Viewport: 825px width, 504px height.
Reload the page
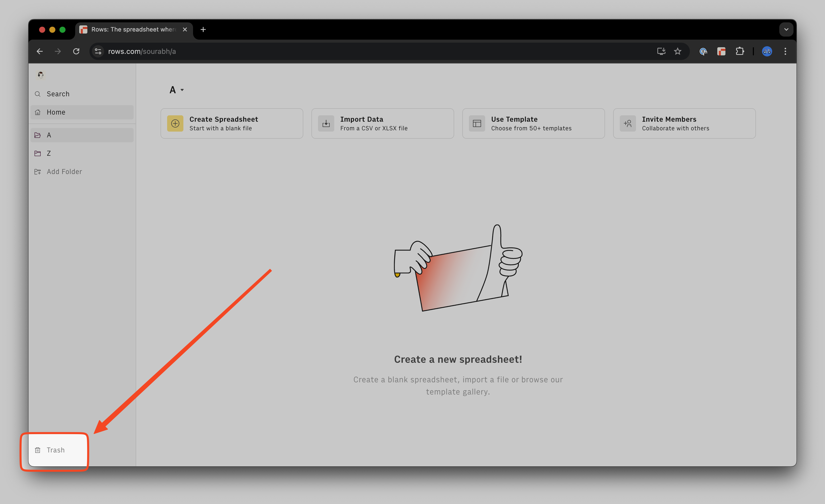pos(76,51)
